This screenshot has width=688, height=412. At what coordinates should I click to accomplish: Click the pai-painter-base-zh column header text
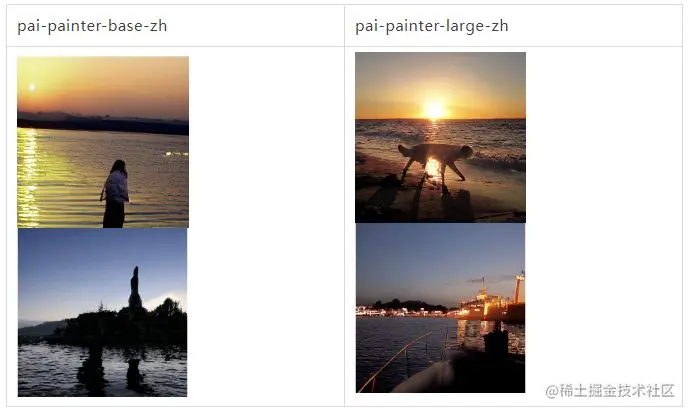pyautogui.click(x=92, y=26)
